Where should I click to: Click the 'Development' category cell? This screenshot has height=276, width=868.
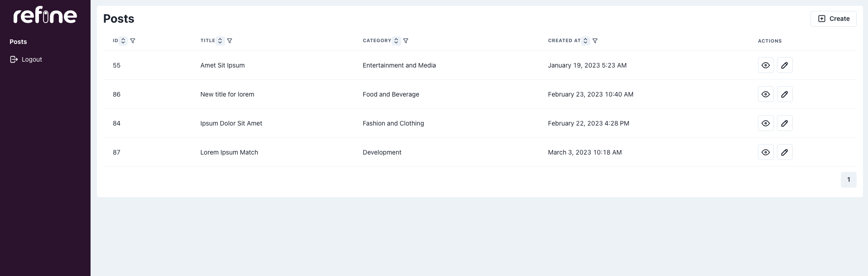point(382,152)
